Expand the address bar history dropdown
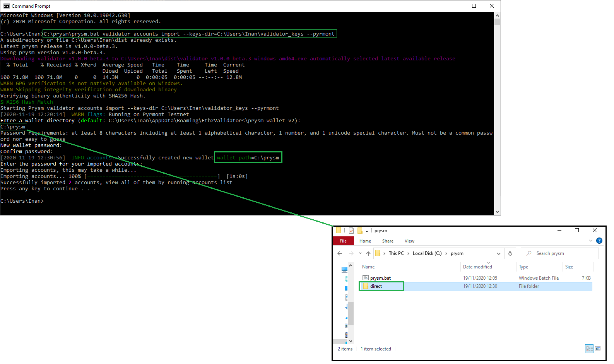This screenshot has width=614, height=364. coord(499,253)
